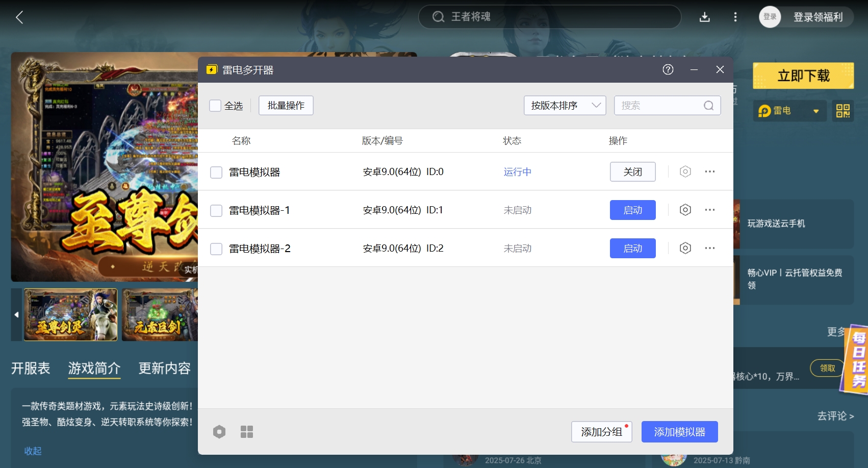
Task: Click 去评论 link
Action: pyautogui.click(x=835, y=416)
